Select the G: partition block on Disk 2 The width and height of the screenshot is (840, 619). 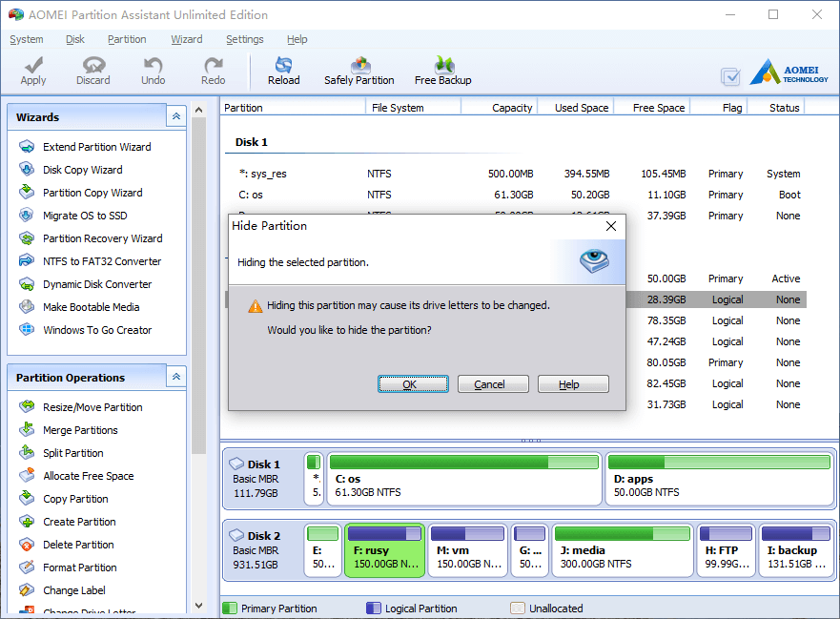click(x=530, y=550)
